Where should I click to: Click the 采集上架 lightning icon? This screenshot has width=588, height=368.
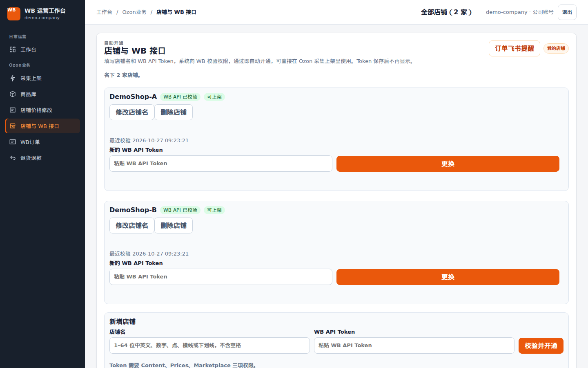click(x=13, y=78)
